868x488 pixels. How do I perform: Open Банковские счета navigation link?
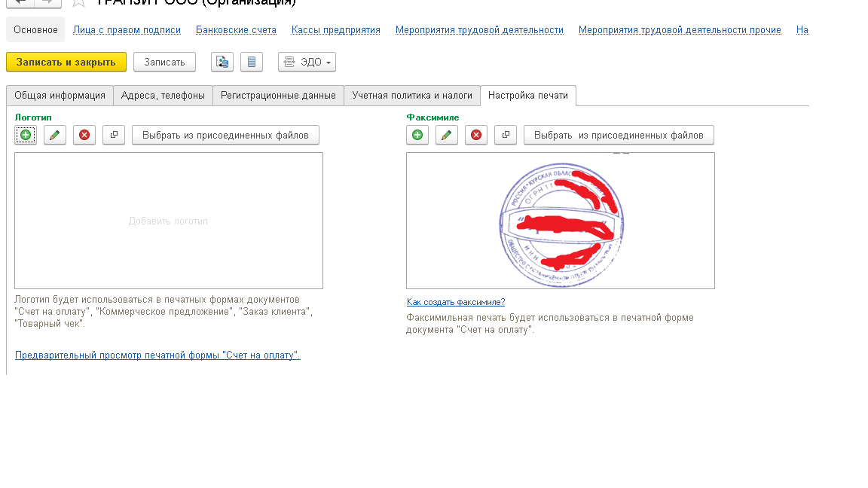pos(236,30)
